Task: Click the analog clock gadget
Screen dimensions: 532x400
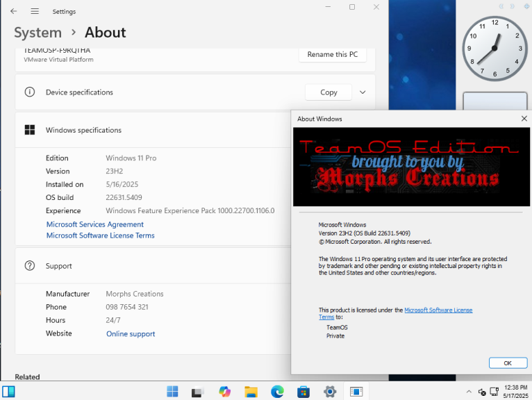Action: pos(494,48)
